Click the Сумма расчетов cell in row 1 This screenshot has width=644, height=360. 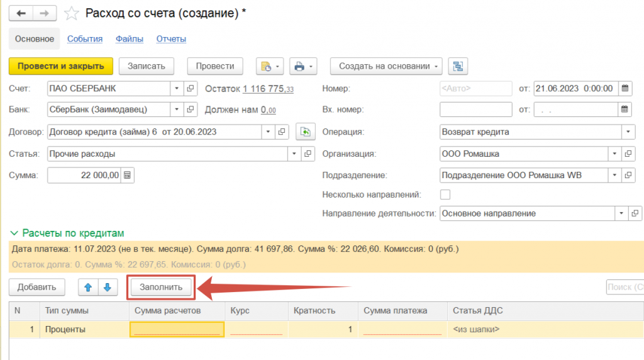click(177, 329)
